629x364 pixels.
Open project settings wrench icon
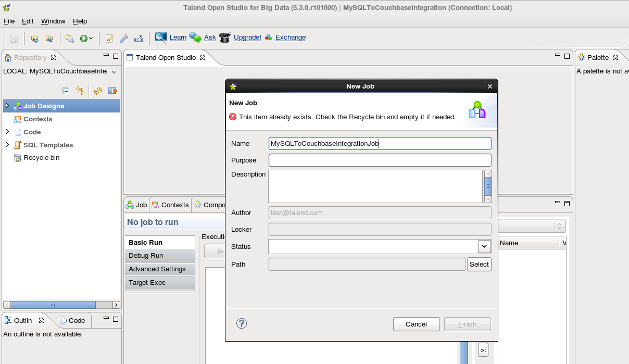pyautogui.click(x=124, y=38)
